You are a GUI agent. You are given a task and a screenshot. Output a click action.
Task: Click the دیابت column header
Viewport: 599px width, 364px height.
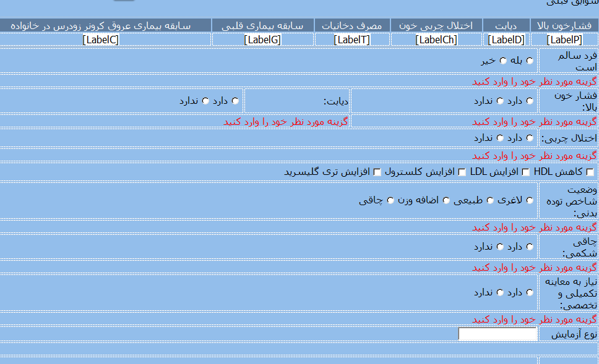[x=506, y=25]
